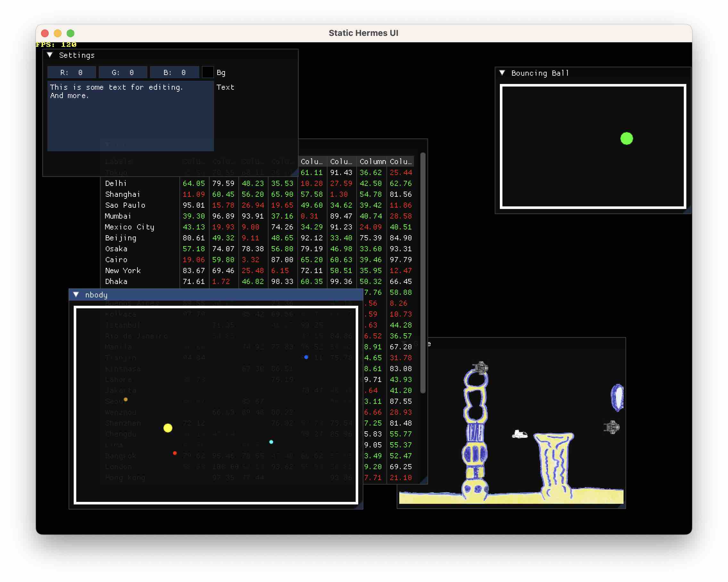Click the yellow sun in nbody
This screenshot has height=582, width=728.
point(168,428)
